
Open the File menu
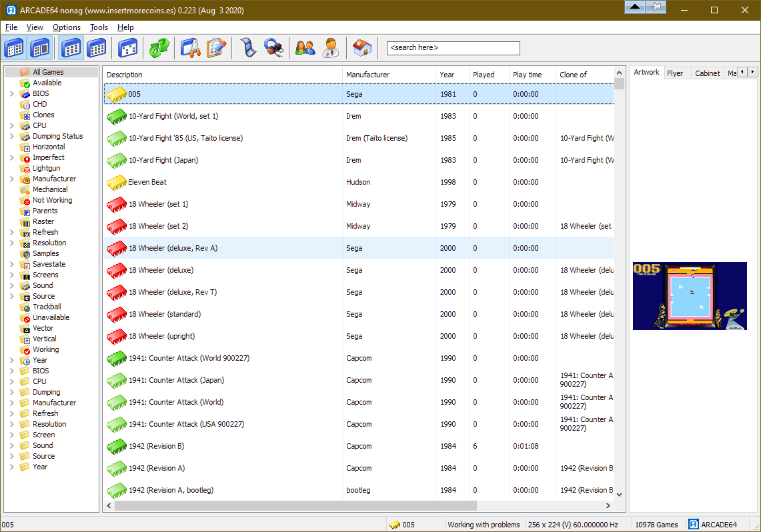(x=11, y=27)
